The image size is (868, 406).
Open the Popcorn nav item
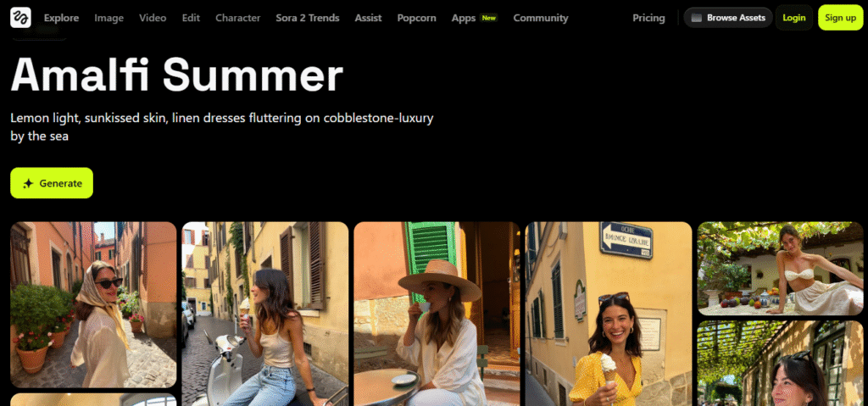[416, 18]
